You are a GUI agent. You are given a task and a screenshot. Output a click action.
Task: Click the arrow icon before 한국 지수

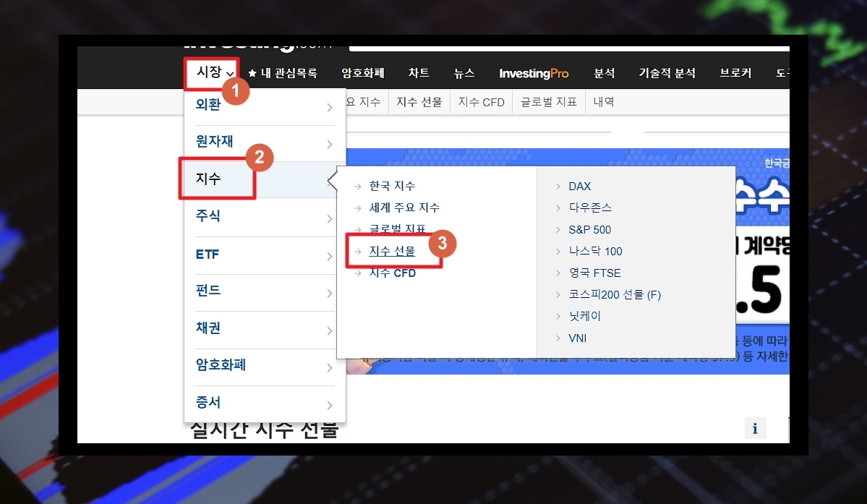(x=358, y=187)
